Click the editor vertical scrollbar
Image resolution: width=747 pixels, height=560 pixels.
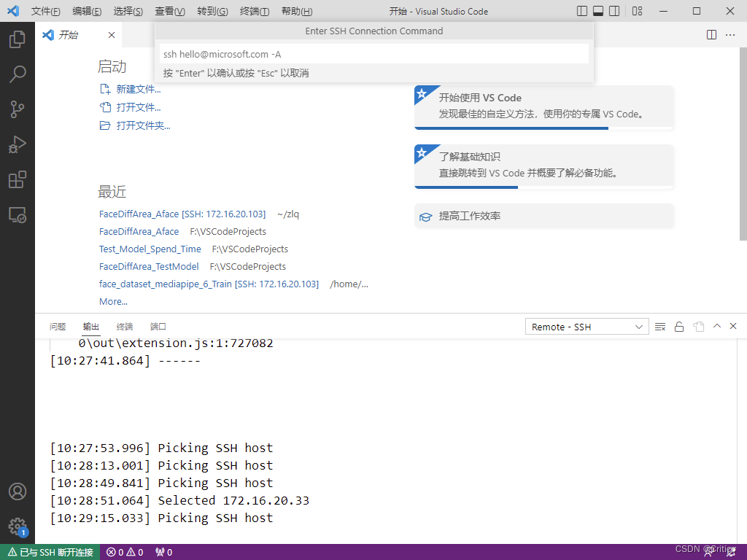click(743, 144)
